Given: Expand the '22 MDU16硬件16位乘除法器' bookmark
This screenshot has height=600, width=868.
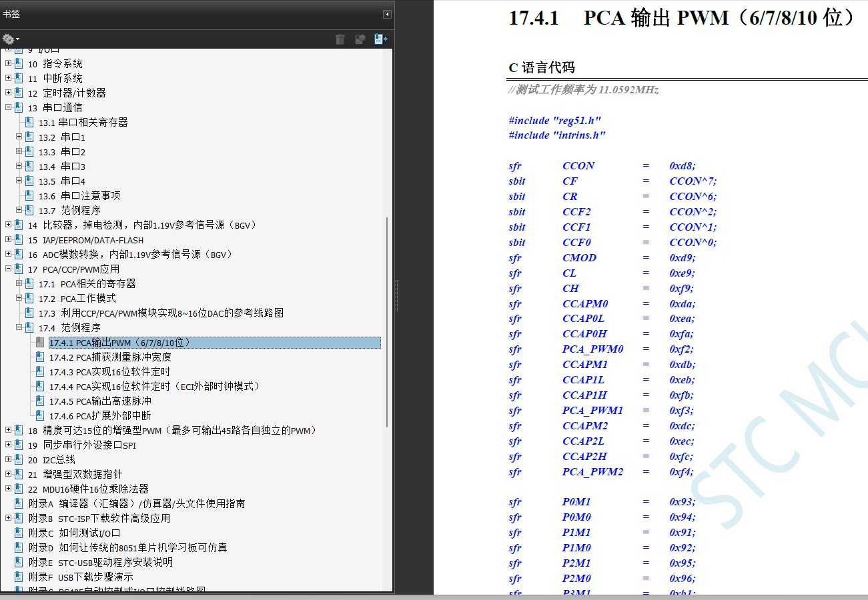Looking at the screenshot, I should (x=9, y=489).
